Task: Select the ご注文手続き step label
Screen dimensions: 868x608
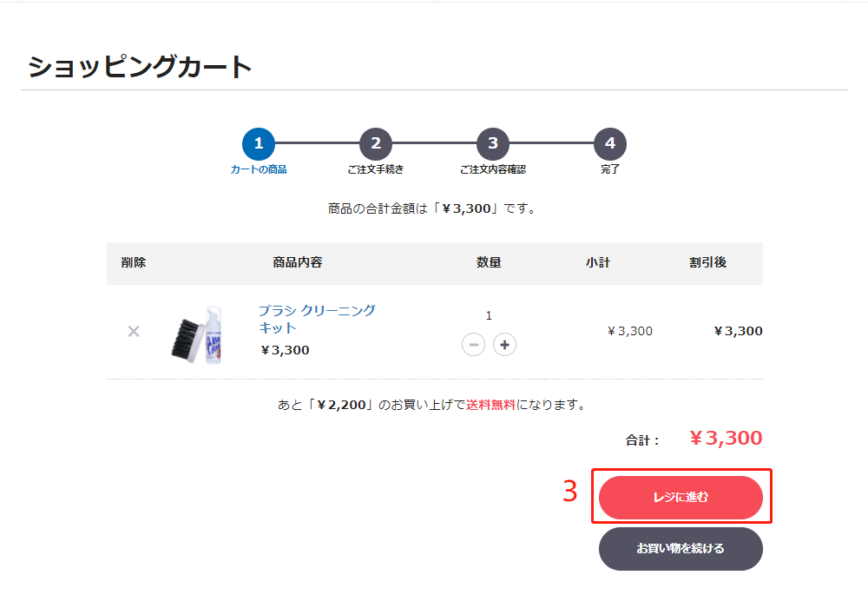Action: 376,169
